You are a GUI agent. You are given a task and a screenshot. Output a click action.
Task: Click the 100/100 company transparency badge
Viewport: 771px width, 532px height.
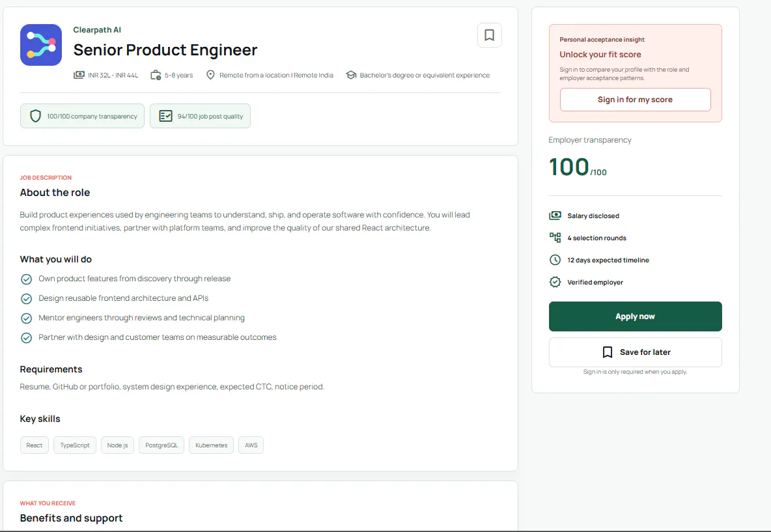tap(82, 116)
